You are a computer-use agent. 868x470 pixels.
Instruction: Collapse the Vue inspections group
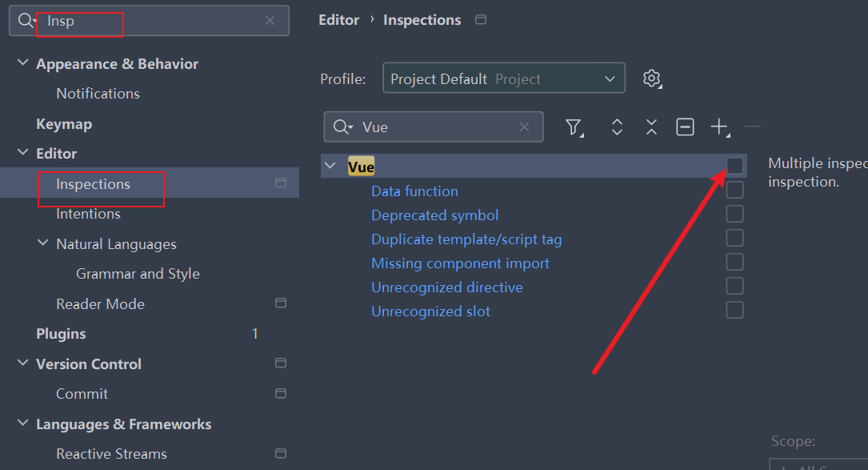(330, 166)
